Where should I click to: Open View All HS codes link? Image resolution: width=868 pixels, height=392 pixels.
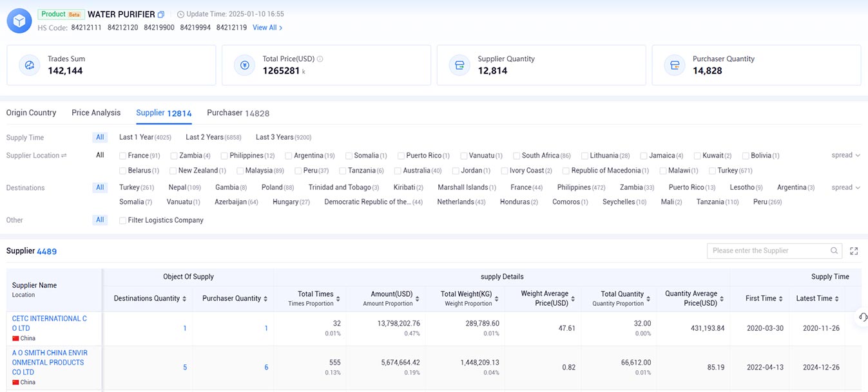point(267,28)
